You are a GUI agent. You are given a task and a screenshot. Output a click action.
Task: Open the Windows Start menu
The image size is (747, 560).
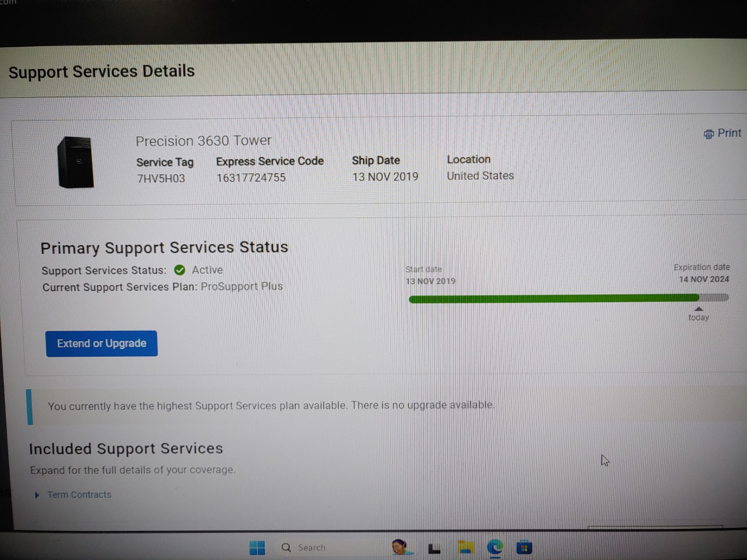tap(257, 548)
